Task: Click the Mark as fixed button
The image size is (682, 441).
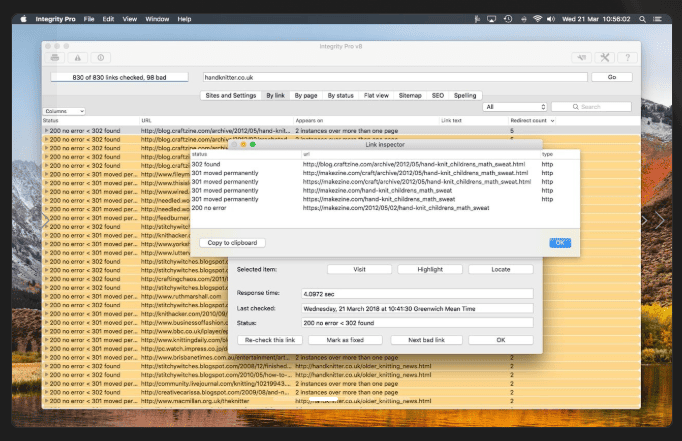Action: click(x=345, y=340)
